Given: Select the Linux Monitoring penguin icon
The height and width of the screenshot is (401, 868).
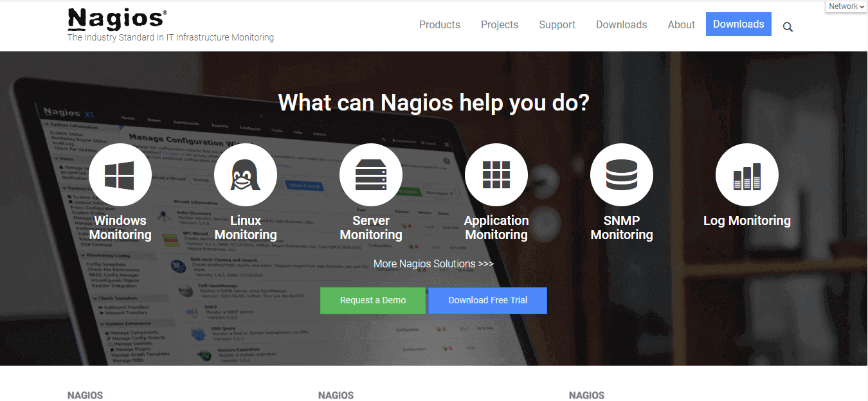Looking at the screenshot, I should (x=246, y=174).
